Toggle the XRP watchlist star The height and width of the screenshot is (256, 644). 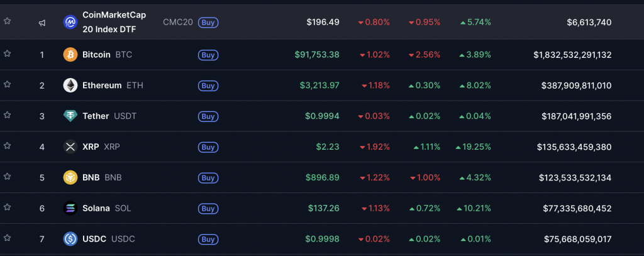(8, 145)
